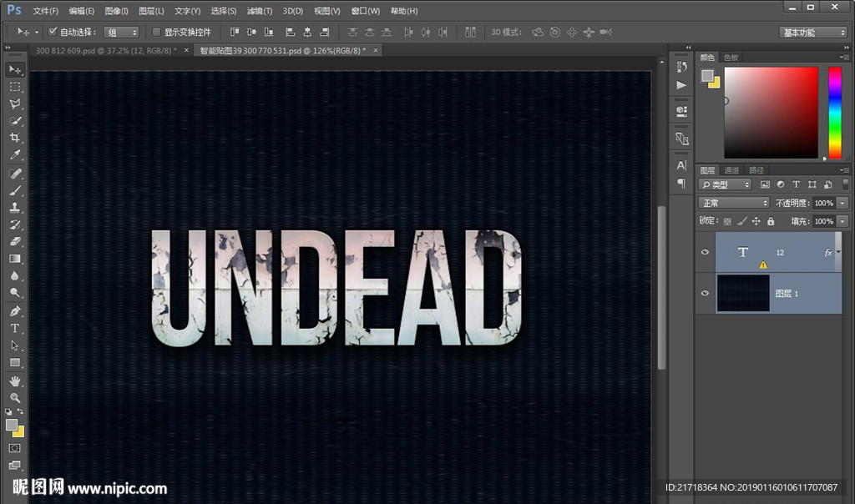This screenshot has height=504, width=855.
Task: Hide the 图层 1 layer
Action: tap(706, 293)
